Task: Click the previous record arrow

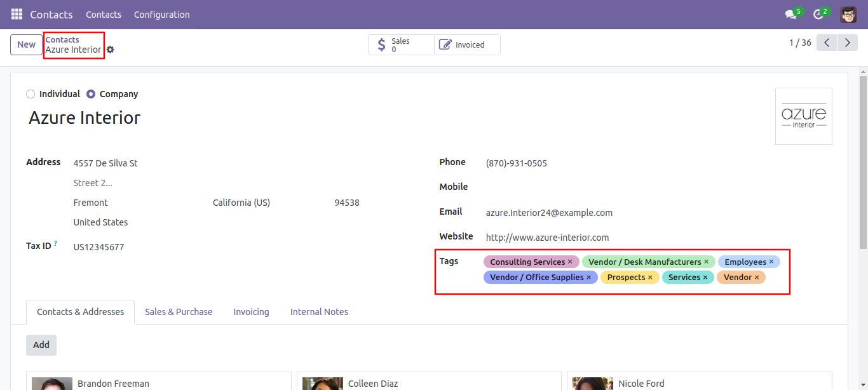Action: [x=827, y=43]
